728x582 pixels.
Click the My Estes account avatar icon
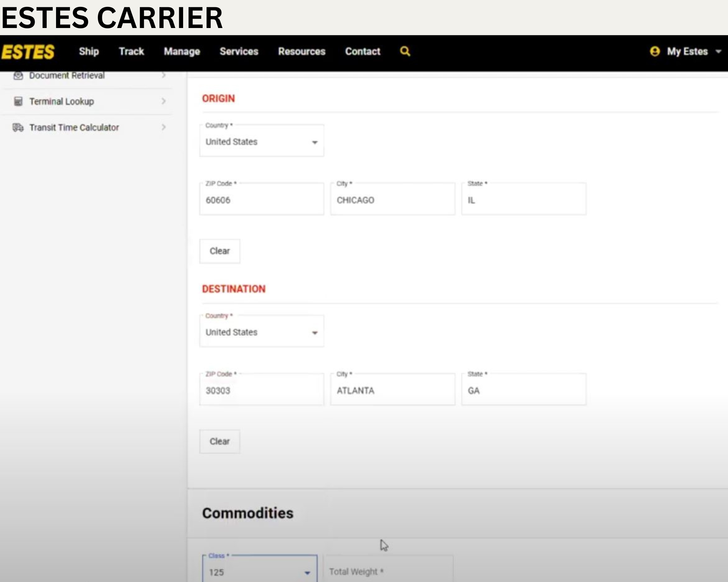(x=654, y=51)
